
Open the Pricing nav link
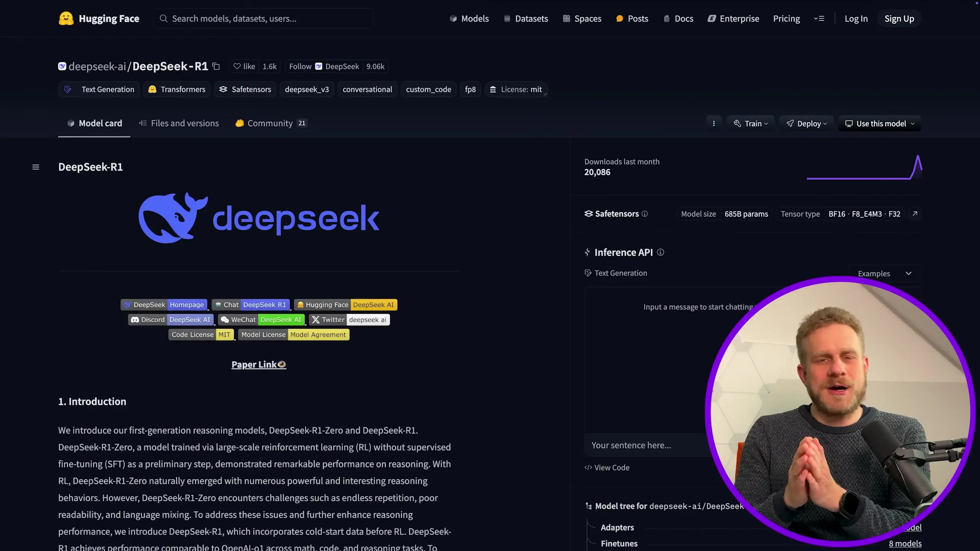tap(786, 18)
